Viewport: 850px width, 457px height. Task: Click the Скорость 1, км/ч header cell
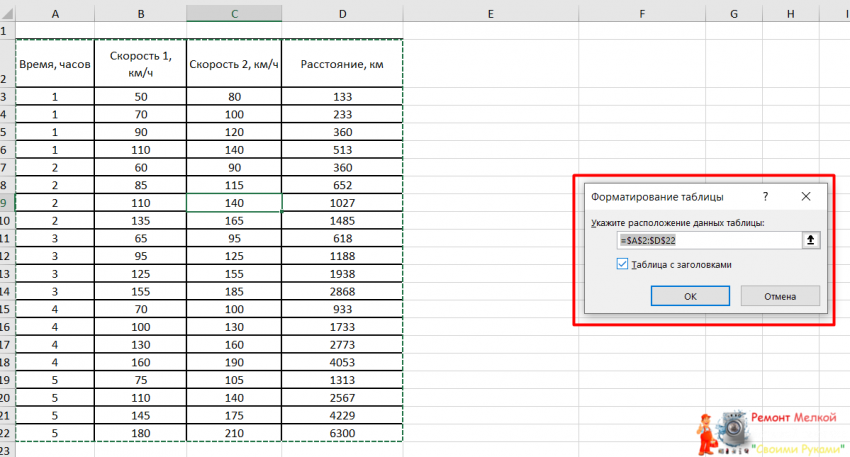141,64
